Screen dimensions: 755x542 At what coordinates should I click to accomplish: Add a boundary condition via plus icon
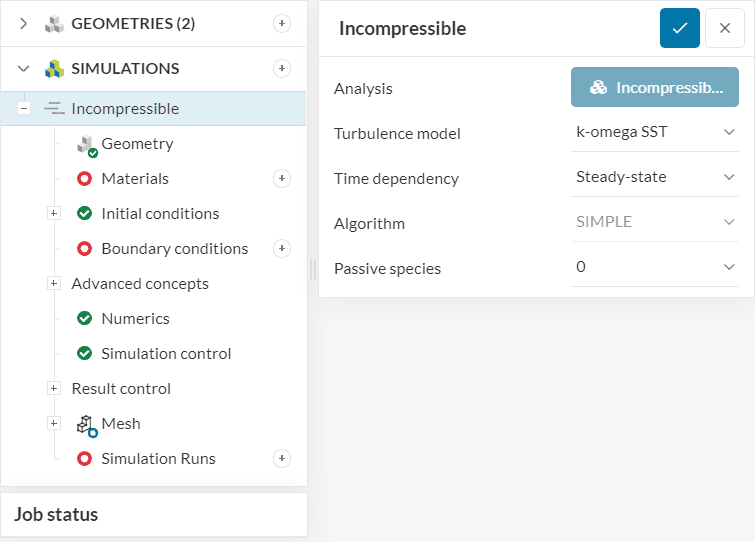282,248
